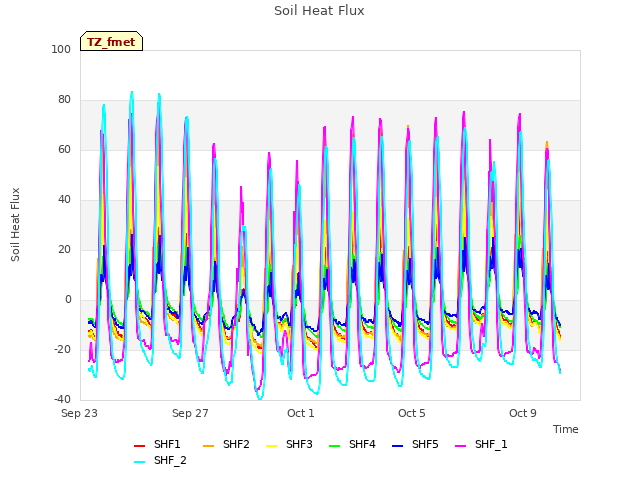The image size is (640, 480).
Task: Toggle the SHF_1 legend entry
Action: click(481, 444)
